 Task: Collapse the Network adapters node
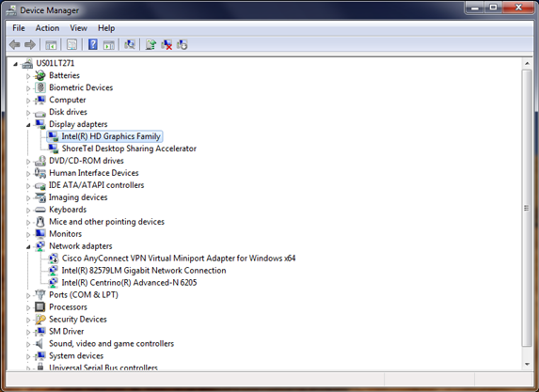tap(28, 246)
